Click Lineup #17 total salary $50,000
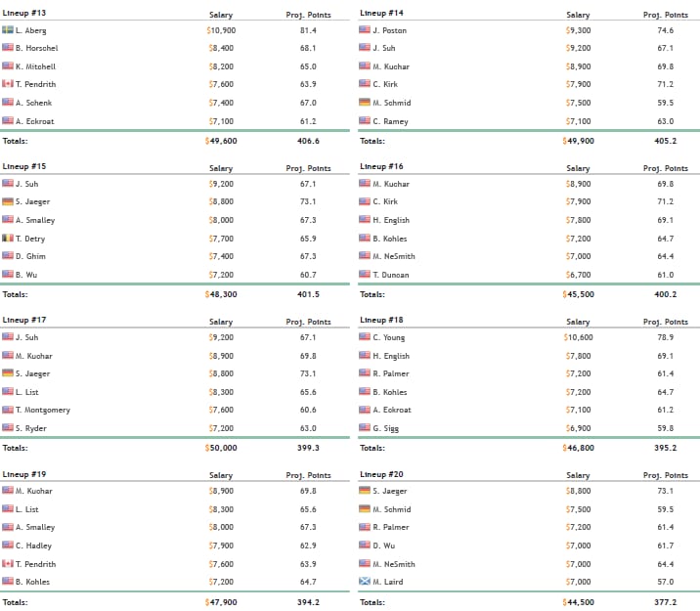 point(221,448)
